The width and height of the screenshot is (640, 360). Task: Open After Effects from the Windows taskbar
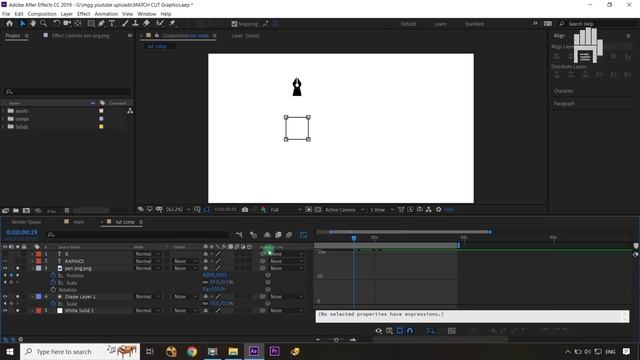(x=253, y=351)
